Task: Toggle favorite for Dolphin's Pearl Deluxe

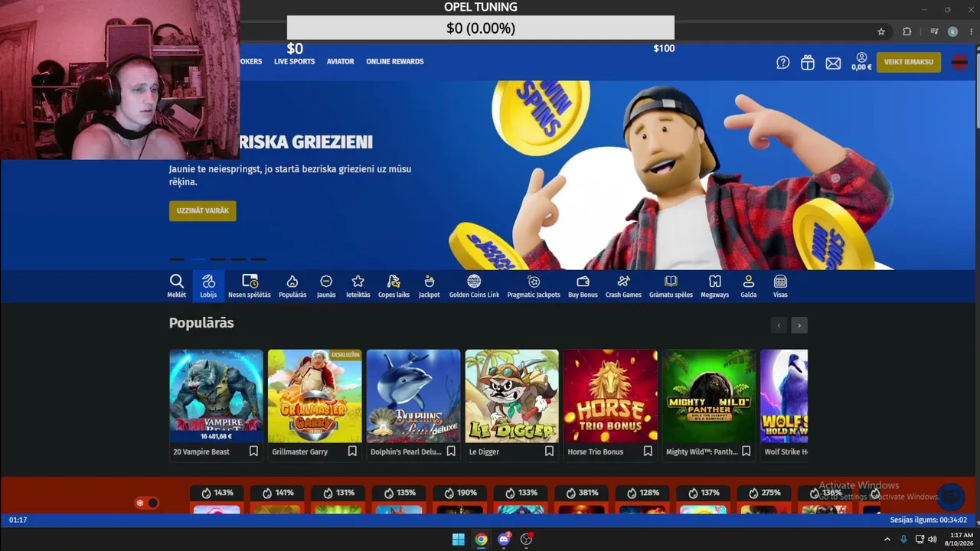Action: 451,452
